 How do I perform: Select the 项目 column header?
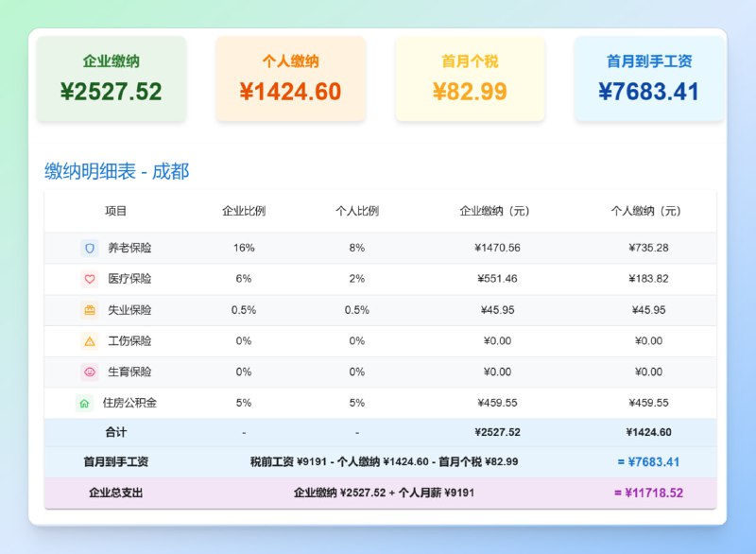tap(115, 212)
